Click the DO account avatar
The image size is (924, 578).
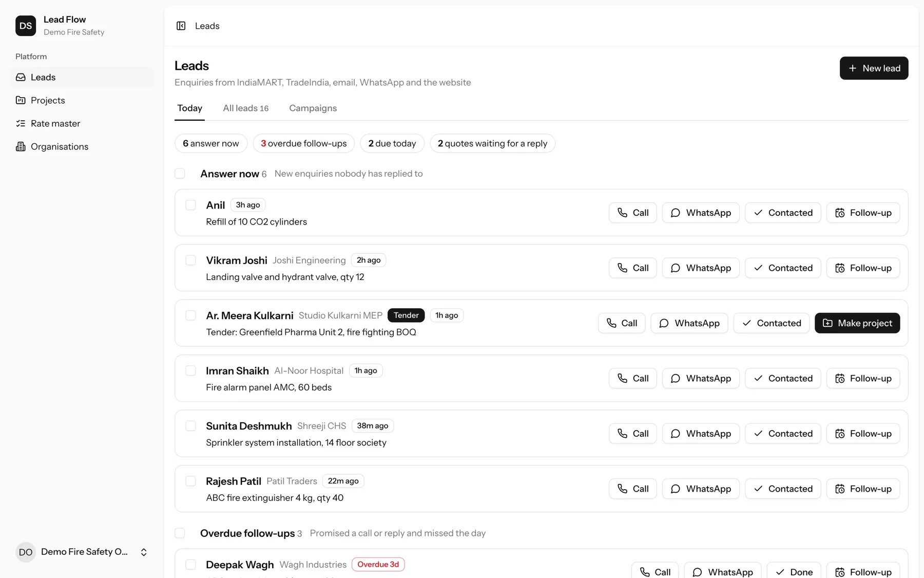[26, 552]
